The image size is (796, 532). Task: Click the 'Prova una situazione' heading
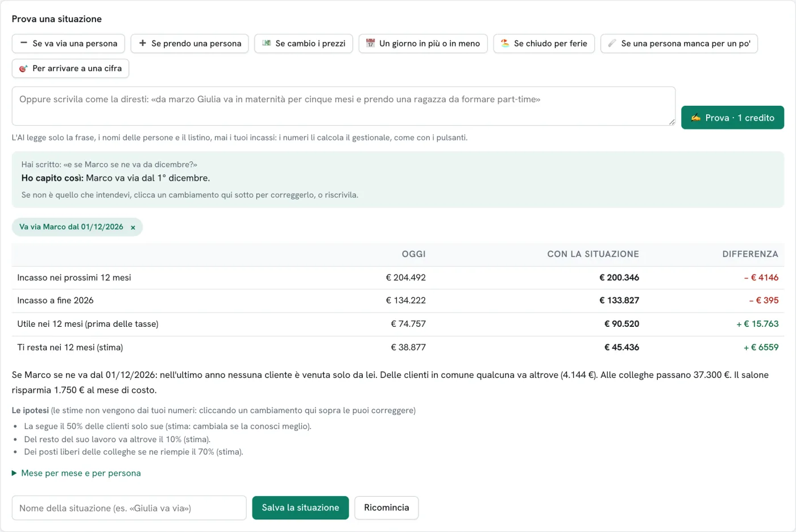pyautogui.click(x=57, y=19)
